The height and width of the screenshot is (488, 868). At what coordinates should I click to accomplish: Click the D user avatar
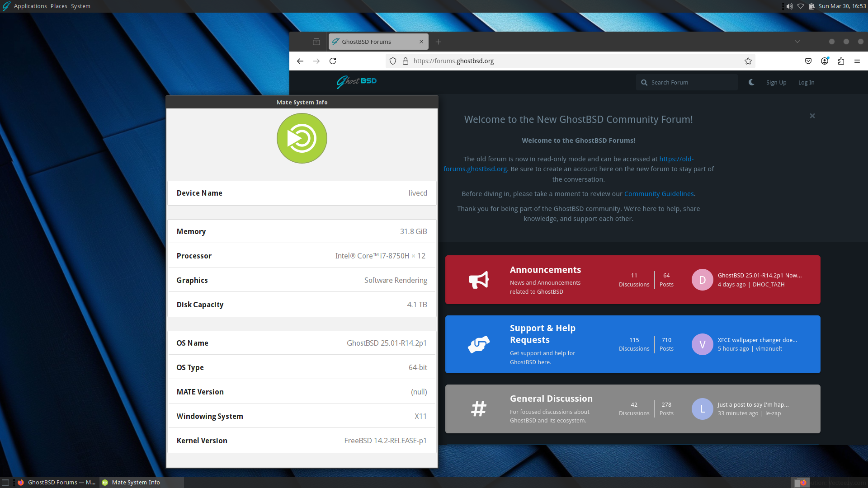coord(703,280)
